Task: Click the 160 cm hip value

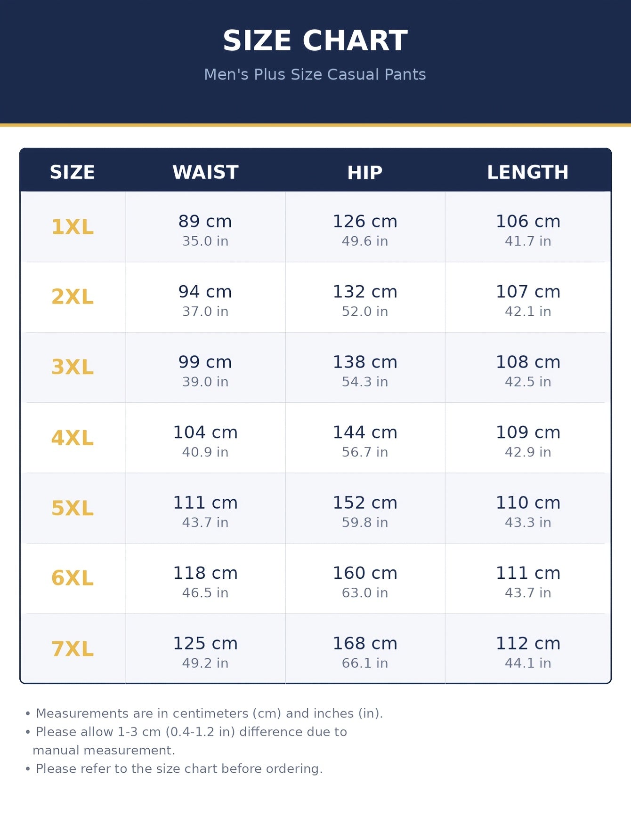Action: (x=365, y=573)
